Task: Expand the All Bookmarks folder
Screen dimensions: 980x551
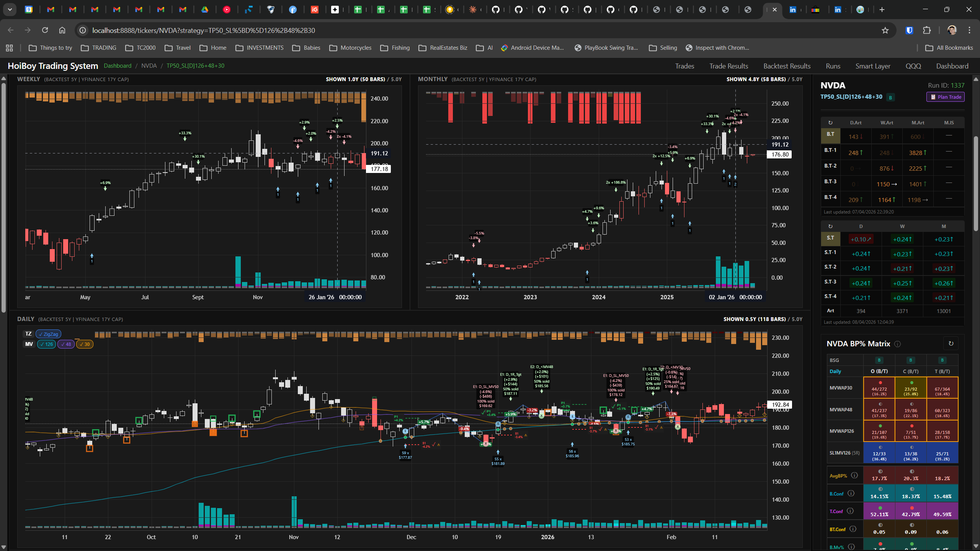Action: (949, 48)
